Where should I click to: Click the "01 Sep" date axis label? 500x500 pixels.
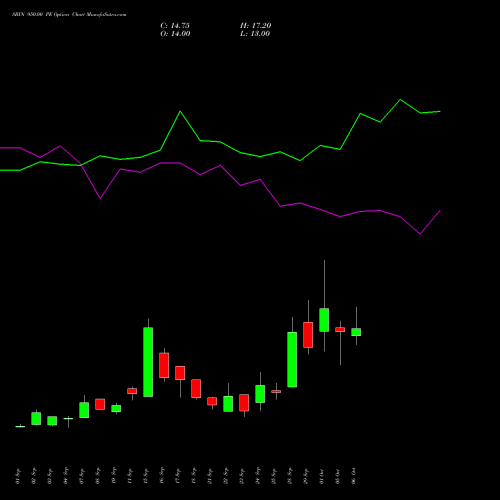pos(18,476)
